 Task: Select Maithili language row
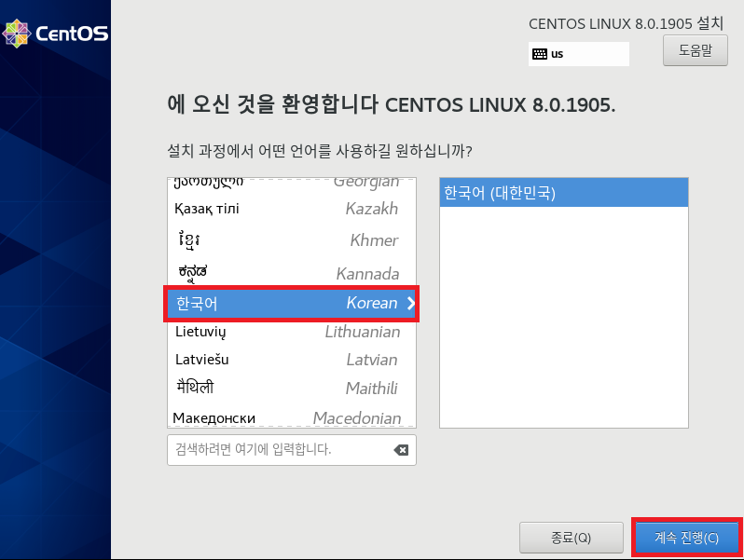click(x=291, y=389)
